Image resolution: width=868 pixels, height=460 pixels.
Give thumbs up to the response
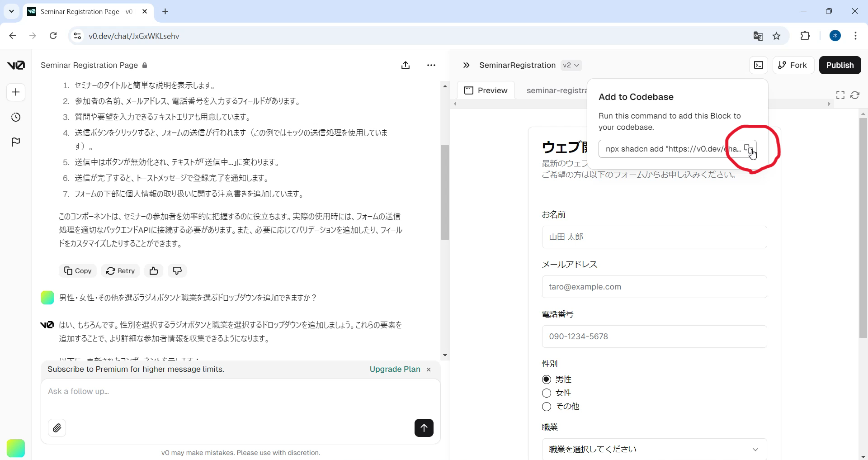[154, 271]
